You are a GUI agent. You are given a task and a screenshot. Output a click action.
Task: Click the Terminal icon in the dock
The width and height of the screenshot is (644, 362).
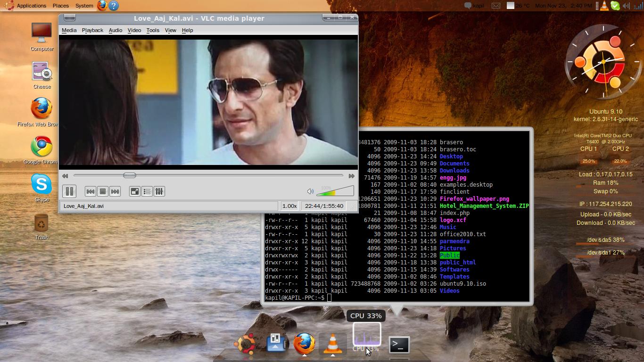[399, 345]
